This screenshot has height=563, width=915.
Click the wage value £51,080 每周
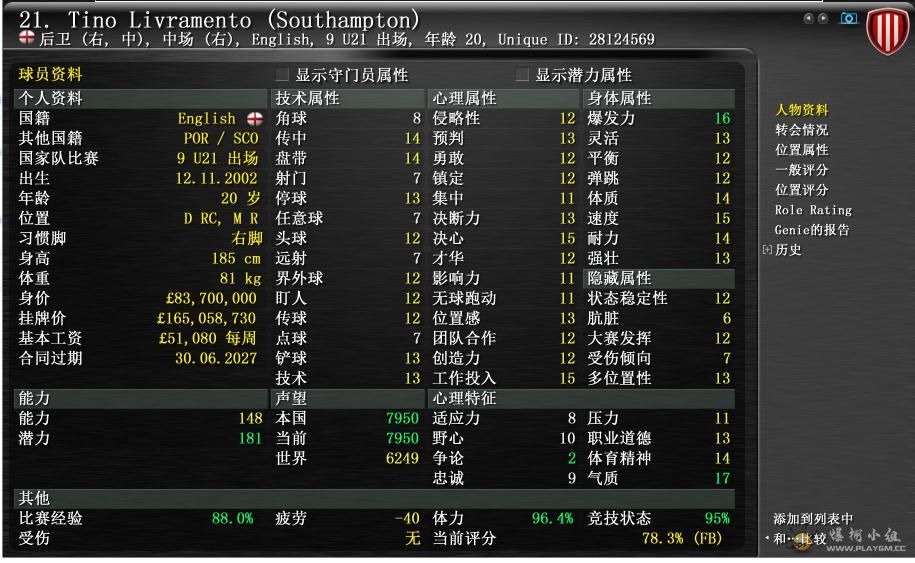(x=208, y=338)
